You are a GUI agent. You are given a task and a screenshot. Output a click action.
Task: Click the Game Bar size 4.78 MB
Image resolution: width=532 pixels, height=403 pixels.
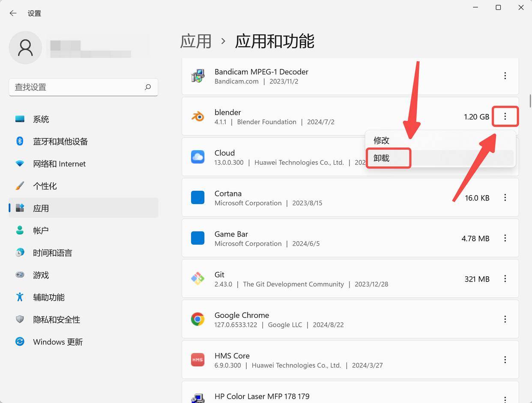[475, 238]
